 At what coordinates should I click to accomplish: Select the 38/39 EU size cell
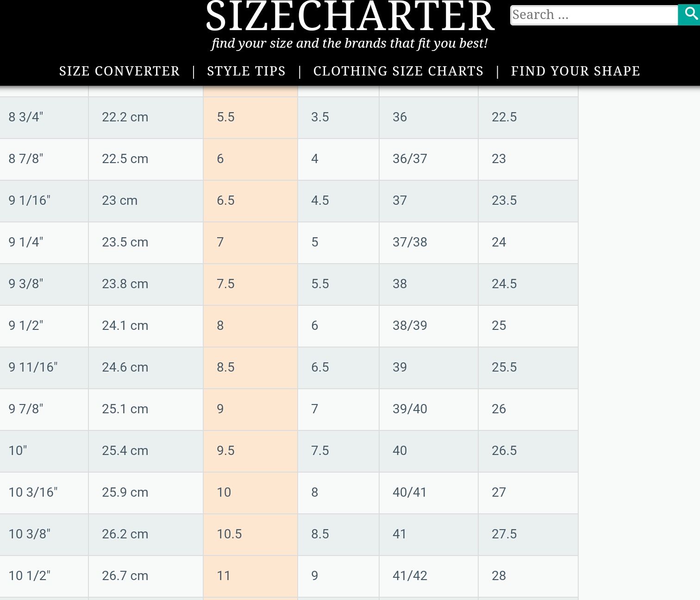(x=410, y=326)
